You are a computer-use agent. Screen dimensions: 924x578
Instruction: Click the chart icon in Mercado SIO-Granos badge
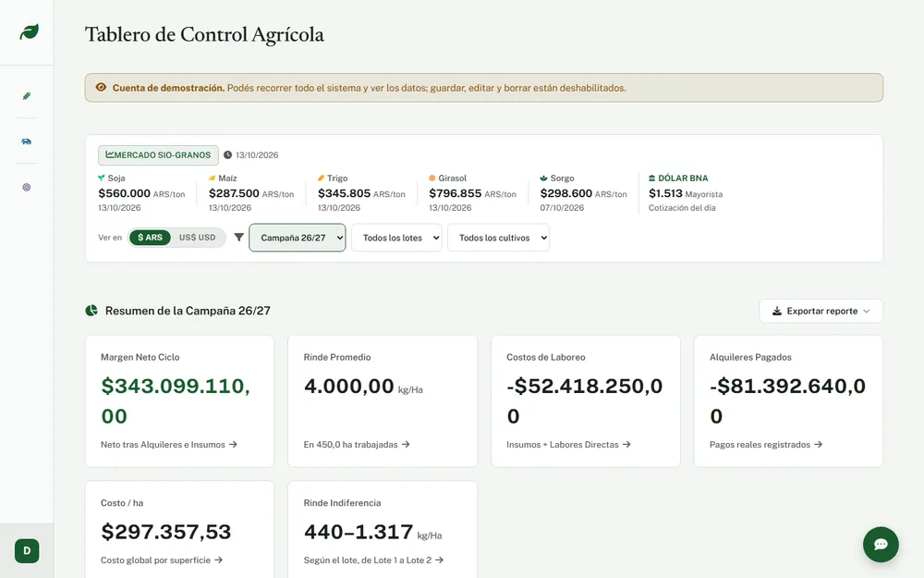(x=110, y=154)
